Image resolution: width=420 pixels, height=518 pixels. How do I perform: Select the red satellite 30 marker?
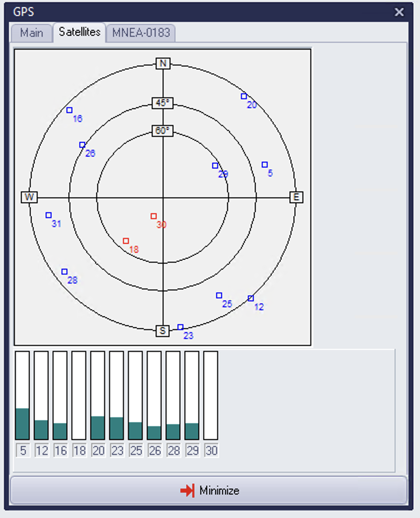coord(154,216)
